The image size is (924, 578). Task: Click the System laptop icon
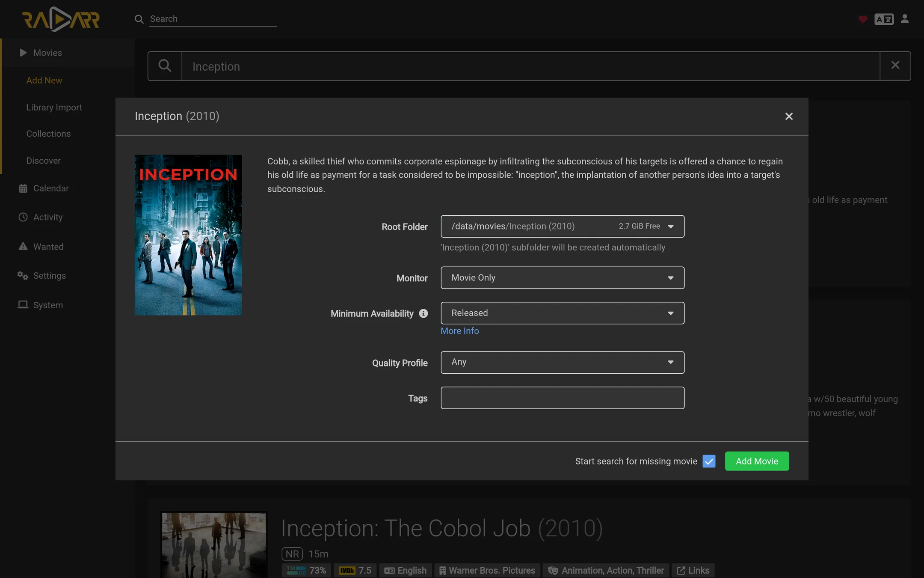point(23,305)
